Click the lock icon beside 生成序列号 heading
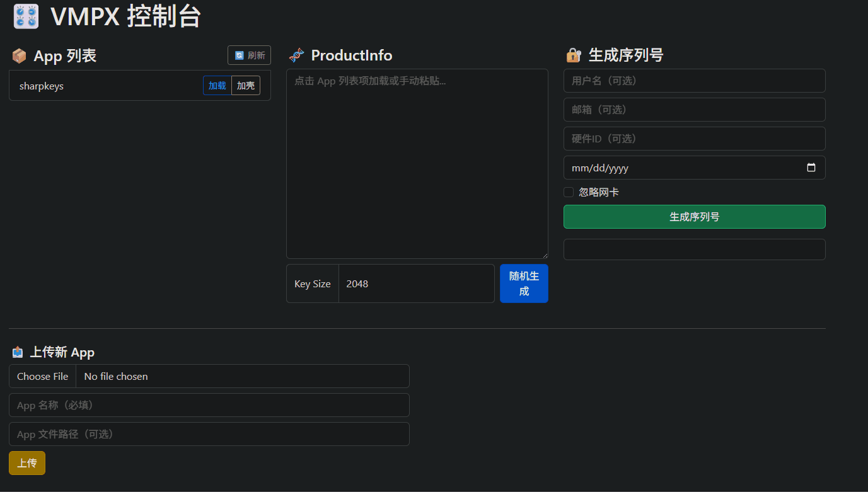This screenshot has width=868, height=492. [x=573, y=55]
